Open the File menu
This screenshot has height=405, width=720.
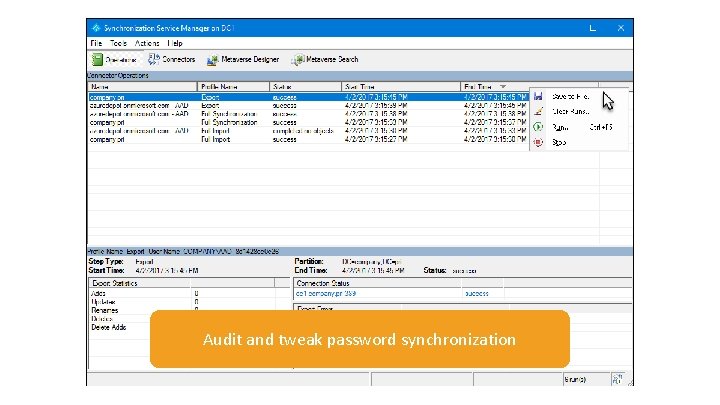click(96, 43)
